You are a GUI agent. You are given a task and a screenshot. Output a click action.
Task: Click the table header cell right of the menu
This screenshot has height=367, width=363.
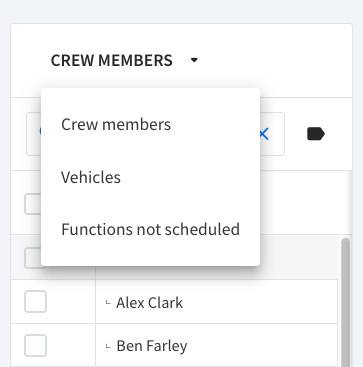coord(306,203)
